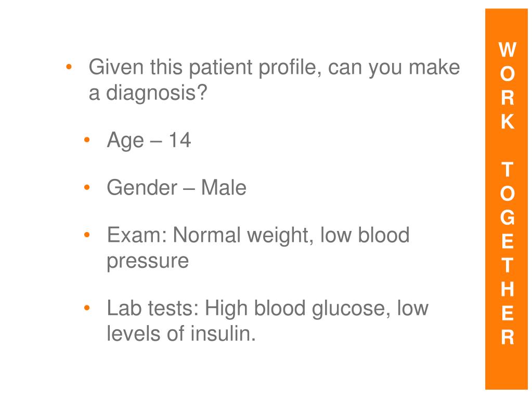Screen dimensions: 532x399
Task: Click the letter K in the orange sidebar
Action: click(507, 121)
